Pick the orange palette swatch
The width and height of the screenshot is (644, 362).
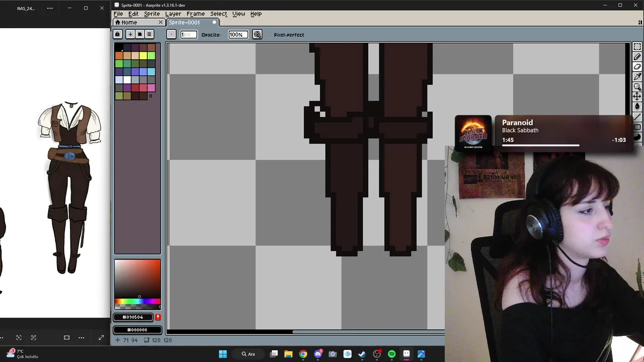pos(119,55)
